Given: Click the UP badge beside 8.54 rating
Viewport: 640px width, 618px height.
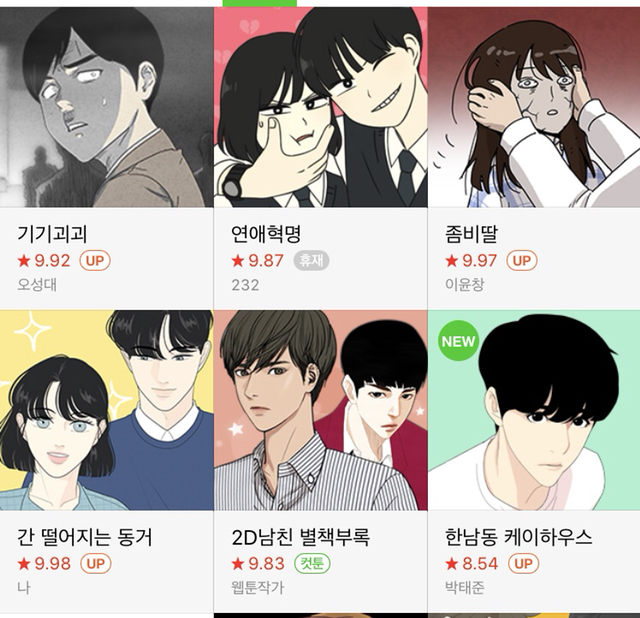Looking at the screenshot, I should coord(523,564).
